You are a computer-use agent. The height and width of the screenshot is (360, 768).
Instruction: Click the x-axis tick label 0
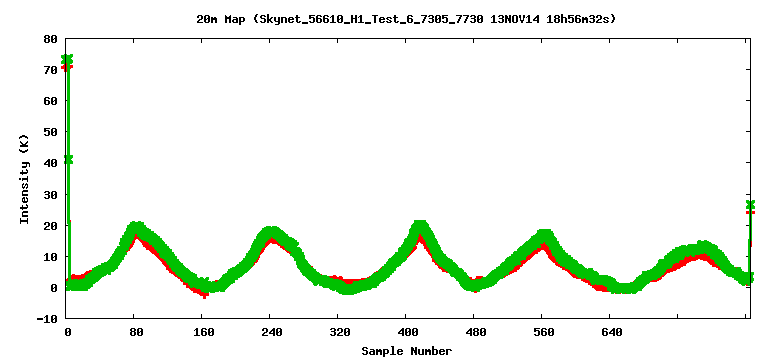pos(68,333)
